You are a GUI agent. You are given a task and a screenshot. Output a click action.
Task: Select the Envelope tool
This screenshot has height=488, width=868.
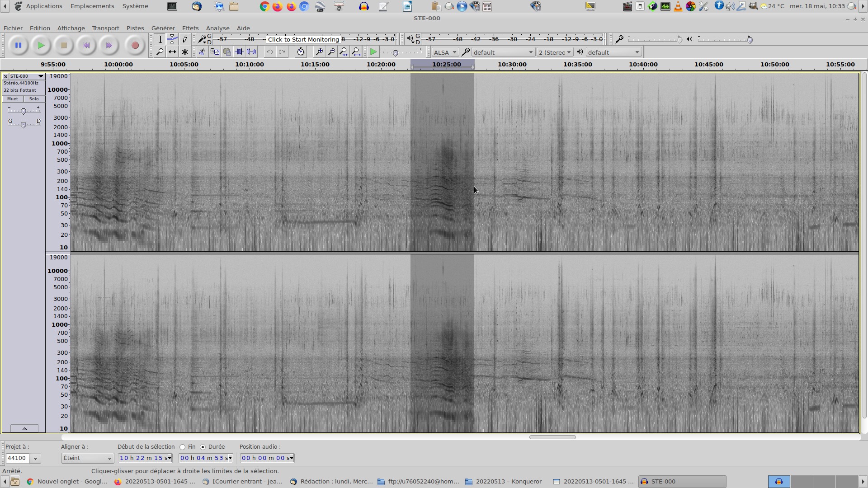(172, 39)
